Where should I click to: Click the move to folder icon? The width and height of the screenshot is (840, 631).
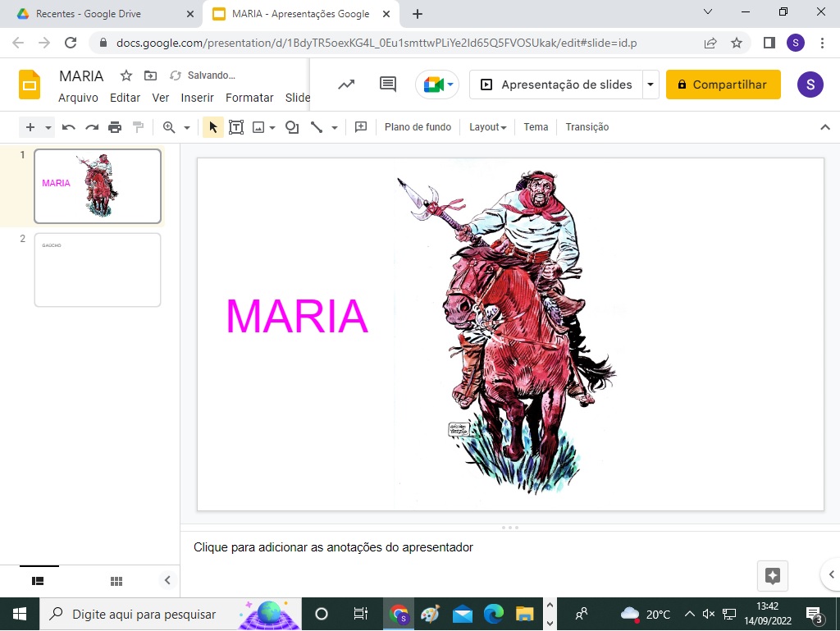151,75
